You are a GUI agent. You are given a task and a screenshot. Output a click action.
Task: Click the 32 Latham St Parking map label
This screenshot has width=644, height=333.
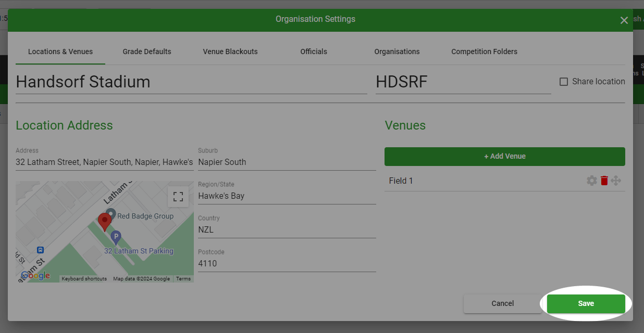[x=139, y=251]
